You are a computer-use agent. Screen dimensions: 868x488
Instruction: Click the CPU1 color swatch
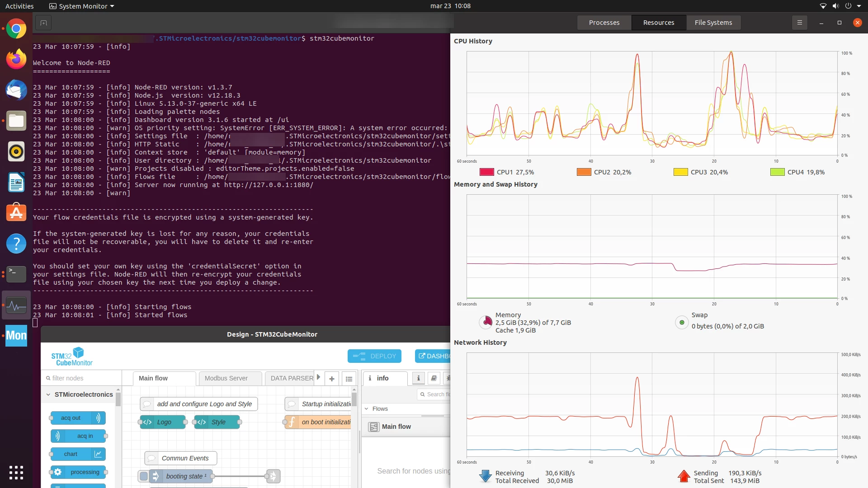486,172
